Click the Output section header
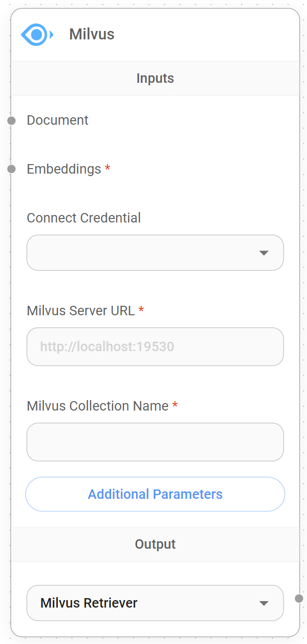 (155, 544)
